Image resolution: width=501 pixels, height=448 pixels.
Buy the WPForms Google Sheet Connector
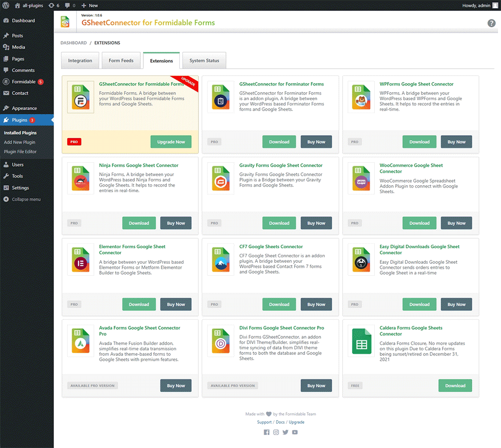[456, 142]
